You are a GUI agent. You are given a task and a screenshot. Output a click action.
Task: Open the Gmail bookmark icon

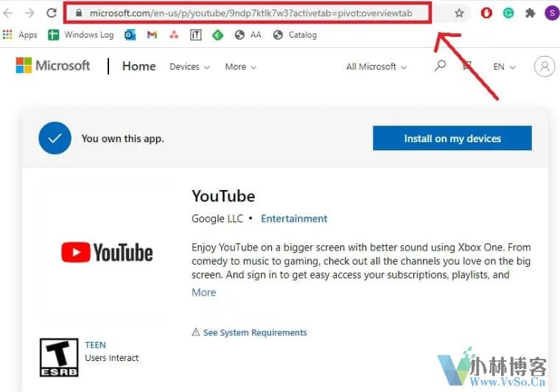coord(152,35)
